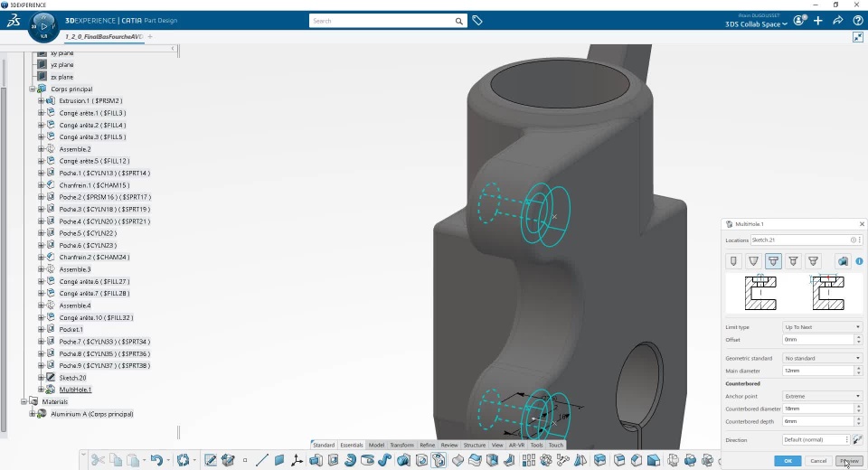Expand the Extrusion.1 tree node
The width and height of the screenshot is (868, 470).
[41, 100]
